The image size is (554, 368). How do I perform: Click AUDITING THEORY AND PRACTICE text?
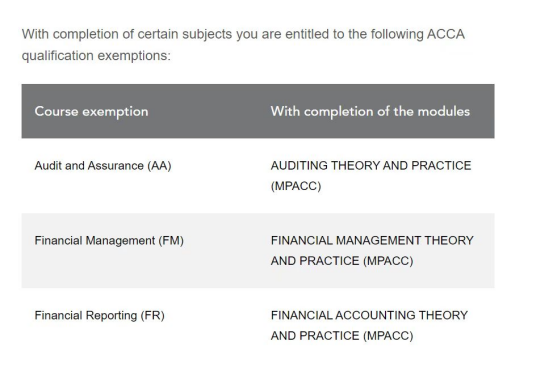[x=371, y=166]
